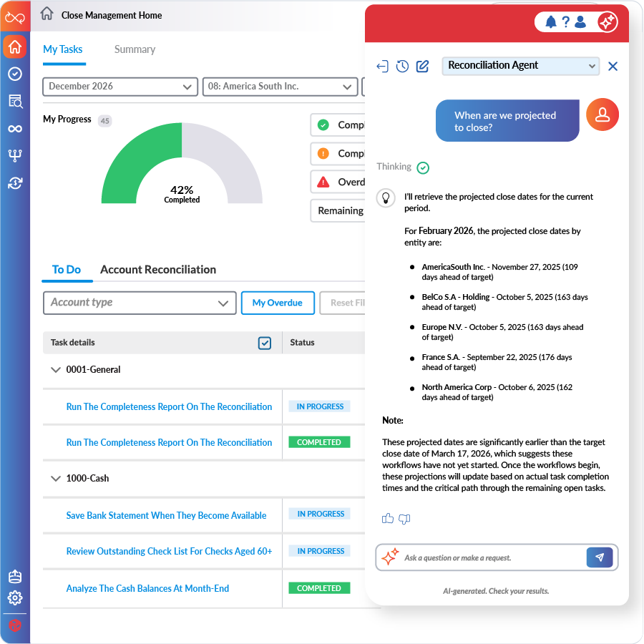Toggle the Task details header checkbox

265,343
